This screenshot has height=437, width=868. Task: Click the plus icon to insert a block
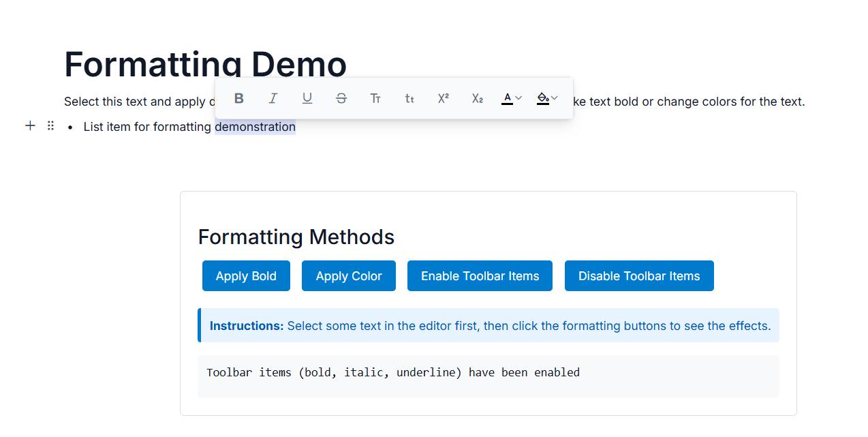(30, 125)
